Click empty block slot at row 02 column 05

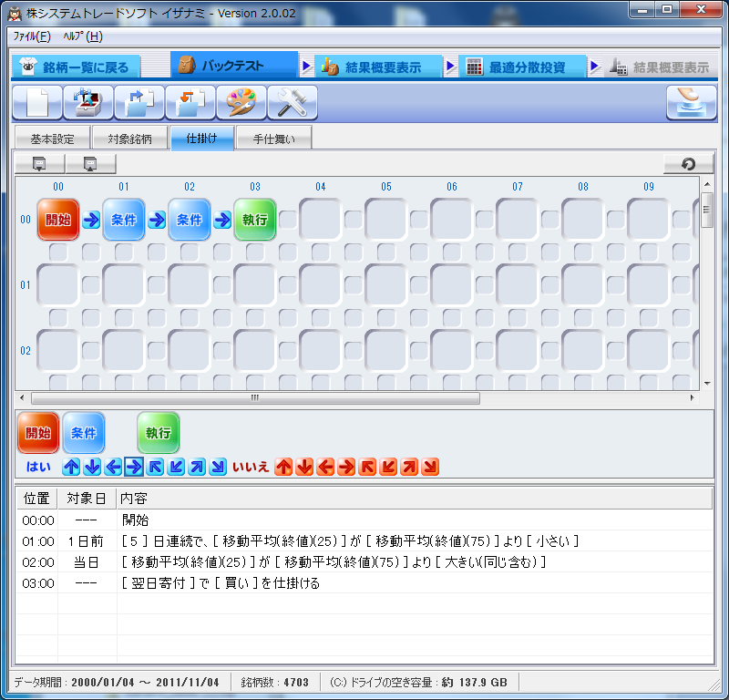click(385, 351)
